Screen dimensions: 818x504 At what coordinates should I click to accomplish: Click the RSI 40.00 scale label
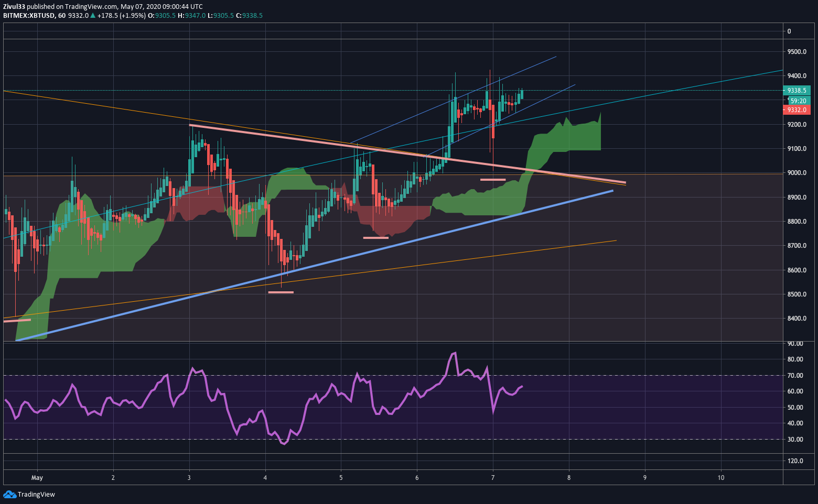pos(795,423)
